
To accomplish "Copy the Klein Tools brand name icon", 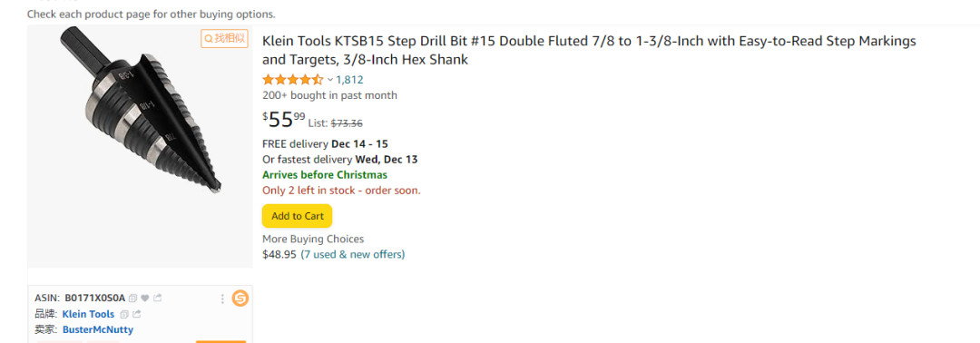I will [123, 314].
